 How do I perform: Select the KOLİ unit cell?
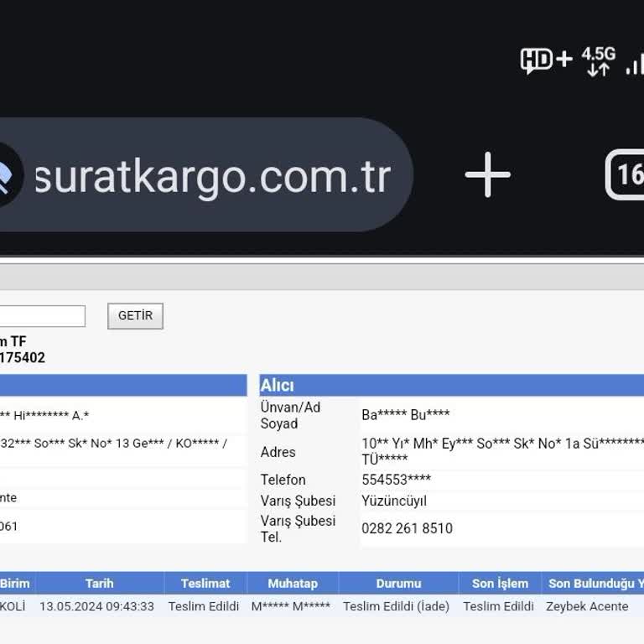[x=13, y=606]
